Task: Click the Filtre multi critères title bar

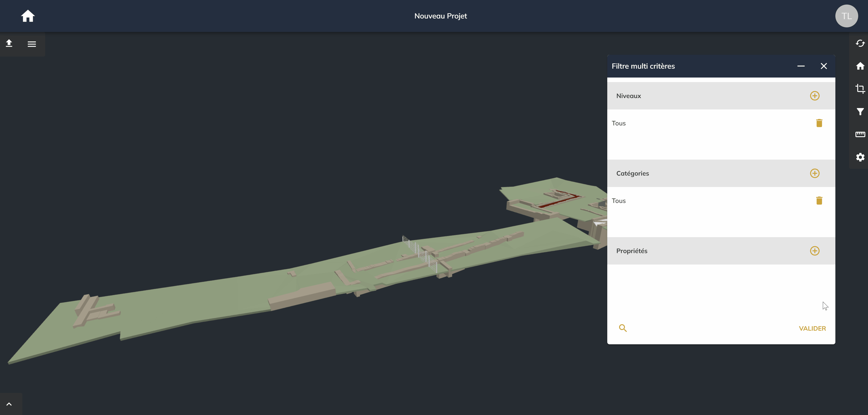Action: tap(721, 66)
